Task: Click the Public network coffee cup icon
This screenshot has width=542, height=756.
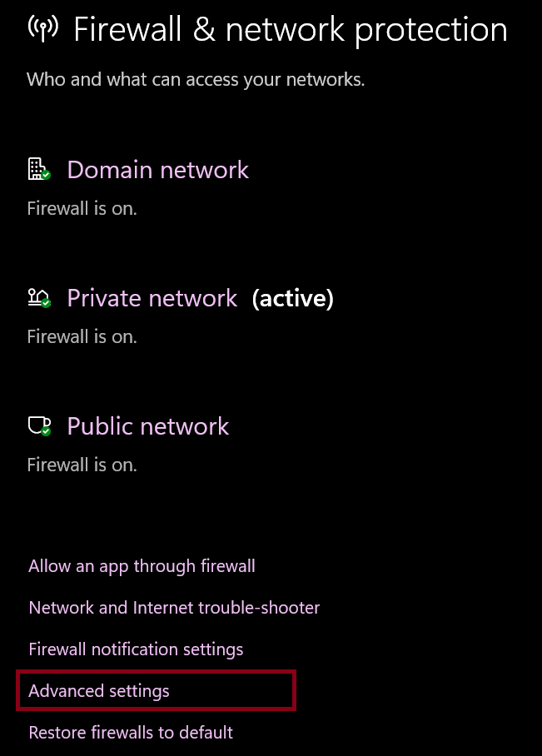Action: (x=36, y=425)
